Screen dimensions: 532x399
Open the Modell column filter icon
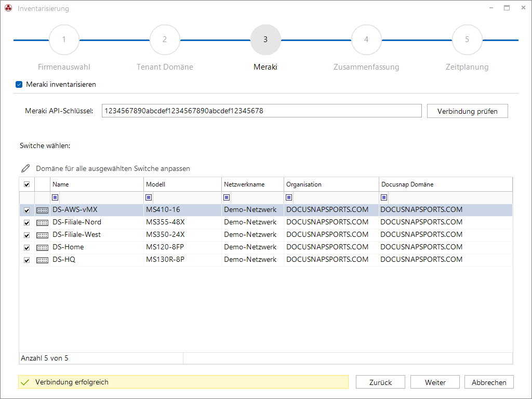click(x=149, y=197)
